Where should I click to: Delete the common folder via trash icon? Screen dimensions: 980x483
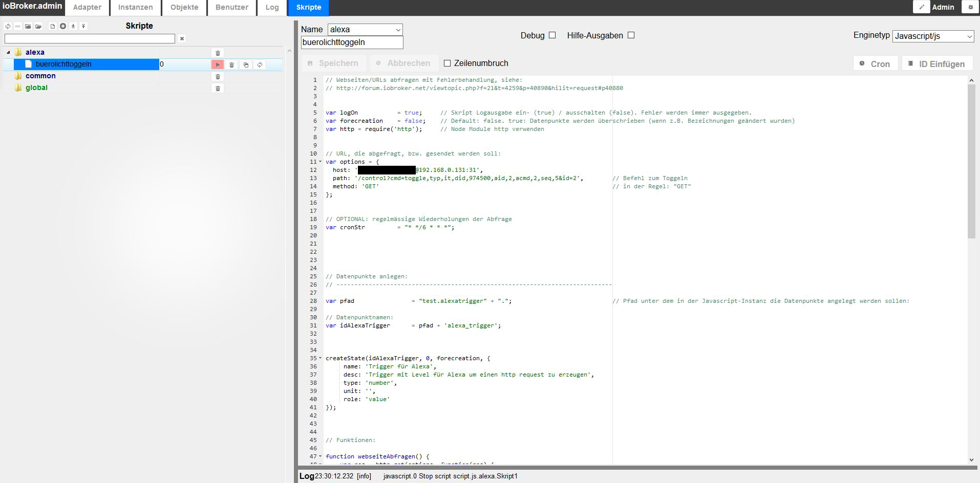point(218,77)
